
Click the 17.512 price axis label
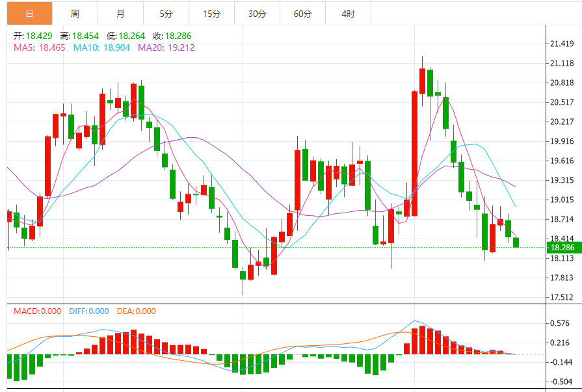pyautogui.click(x=562, y=297)
